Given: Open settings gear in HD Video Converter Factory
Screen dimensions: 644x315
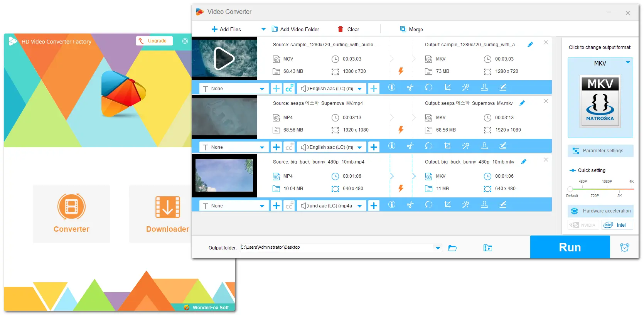Looking at the screenshot, I should 185,41.
